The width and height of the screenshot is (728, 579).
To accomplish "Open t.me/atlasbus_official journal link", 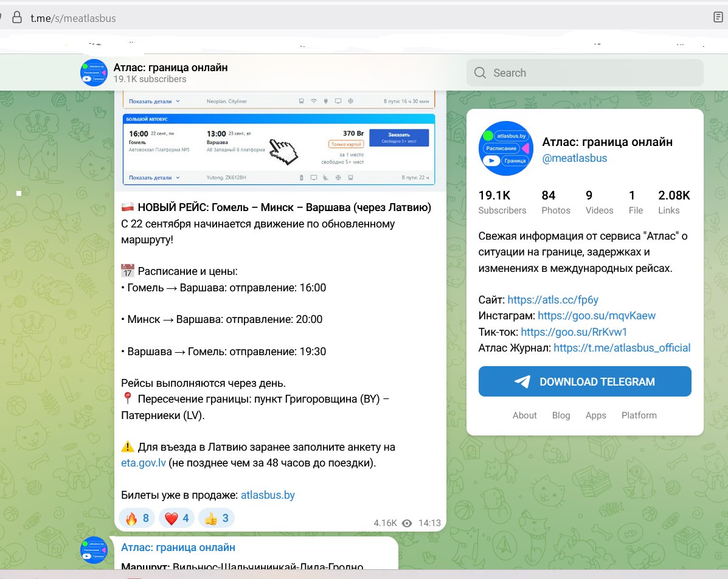I will (622, 348).
